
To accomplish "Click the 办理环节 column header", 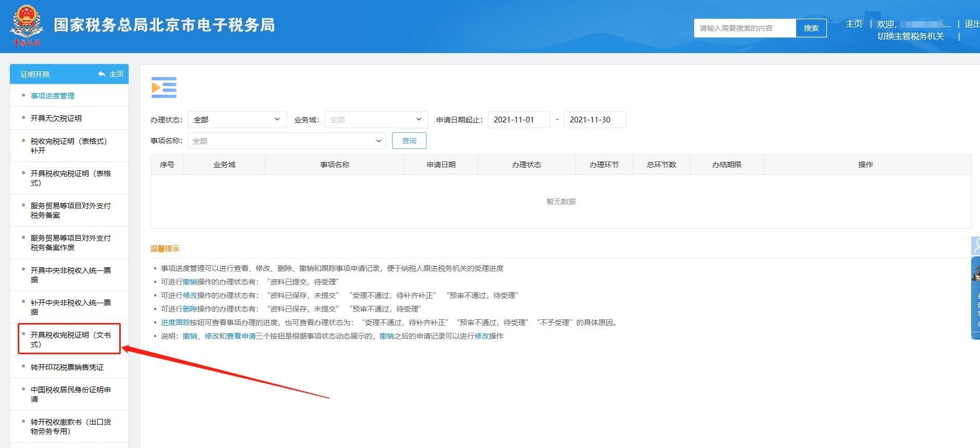I will (x=604, y=165).
